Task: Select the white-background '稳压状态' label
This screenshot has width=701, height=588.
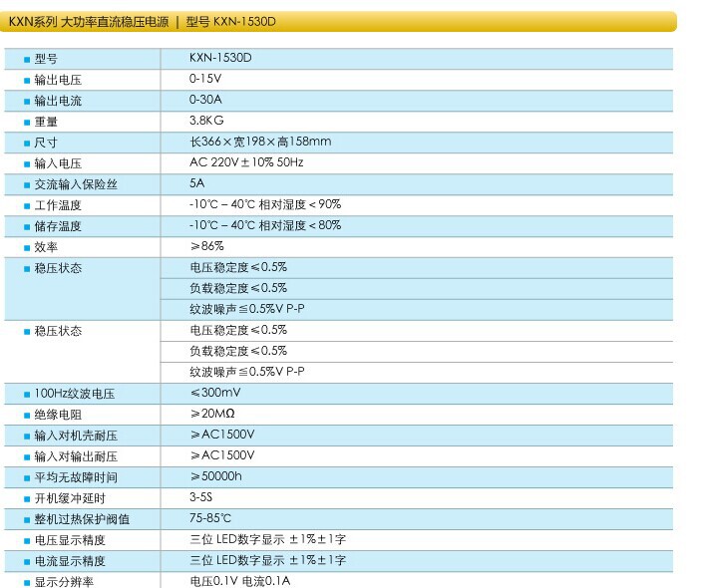Action: pyautogui.click(x=58, y=331)
